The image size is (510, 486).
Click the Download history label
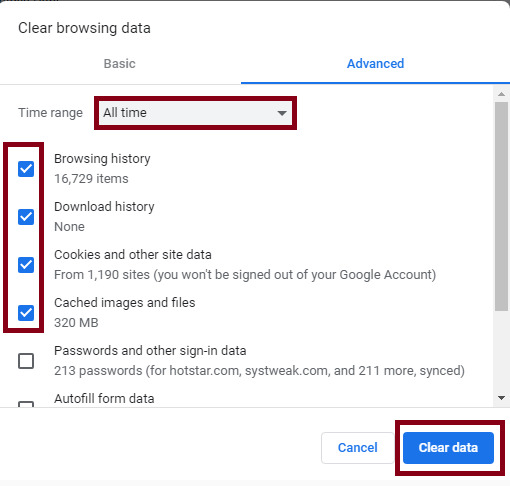(x=104, y=207)
